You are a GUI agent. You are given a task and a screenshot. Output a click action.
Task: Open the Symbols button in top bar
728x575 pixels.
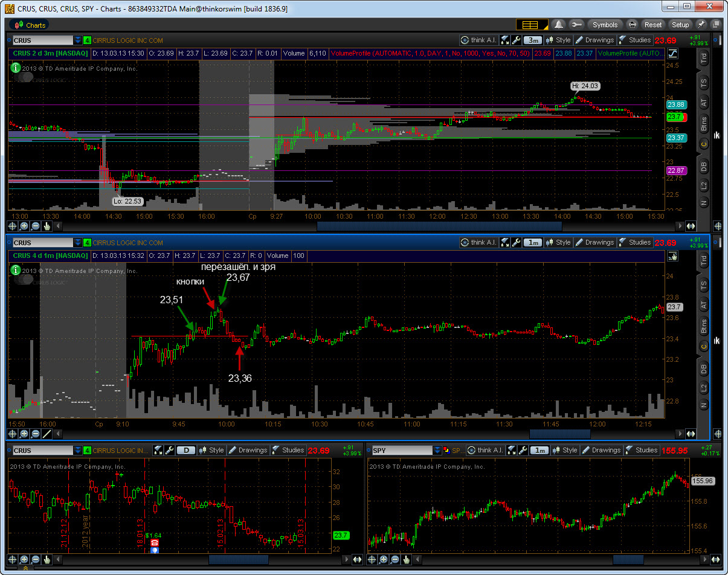tap(605, 25)
